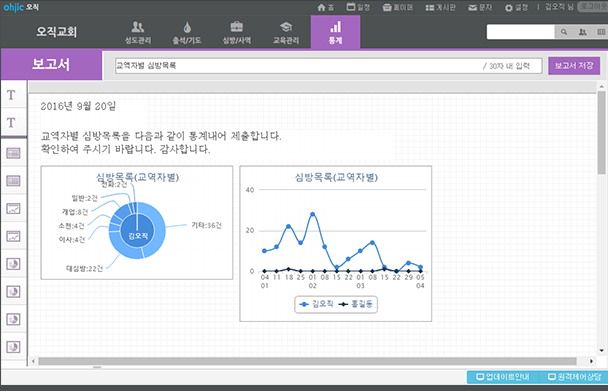Click the vertical scrollbar up arrow
This screenshot has width=608, height=391.
tap(602, 87)
